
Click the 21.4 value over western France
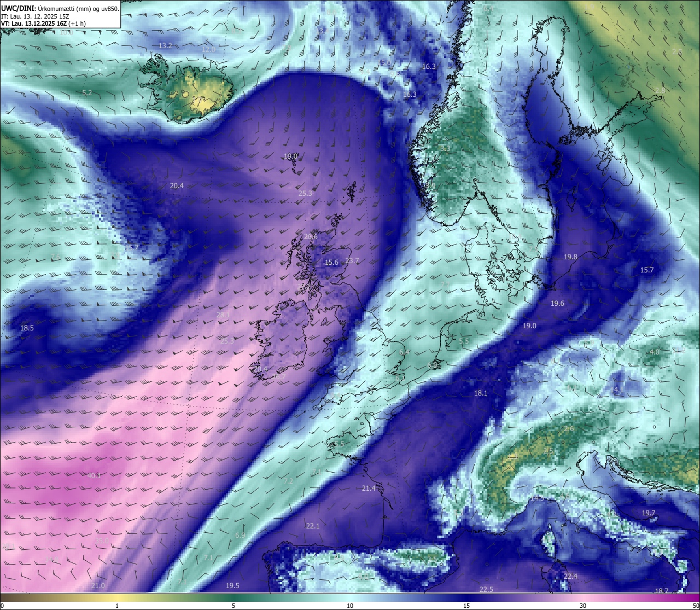(x=369, y=488)
